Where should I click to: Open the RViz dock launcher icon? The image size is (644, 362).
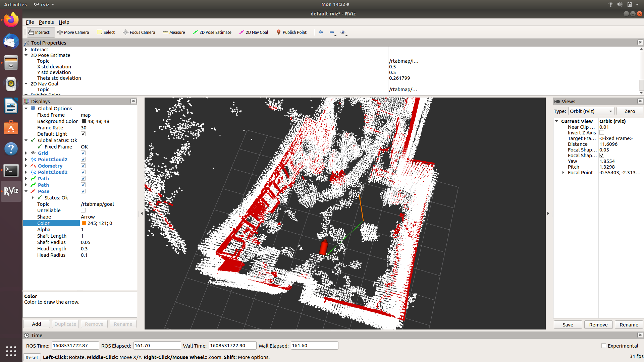pos(11,191)
